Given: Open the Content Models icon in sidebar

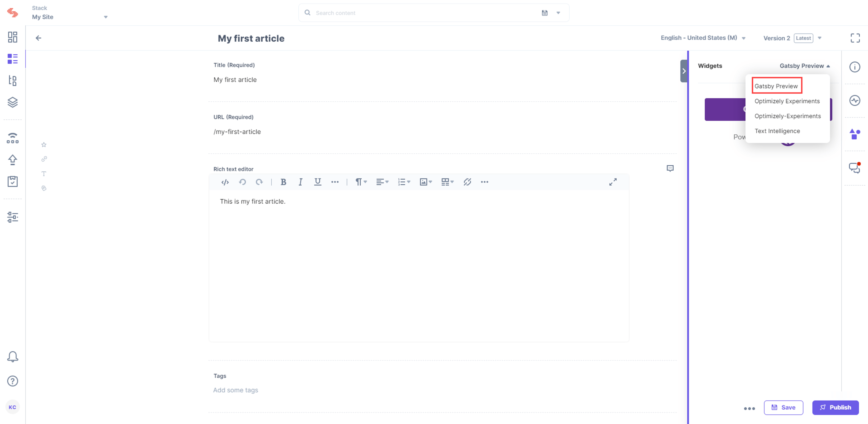Looking at the screenshot, I should coord(12,80).
